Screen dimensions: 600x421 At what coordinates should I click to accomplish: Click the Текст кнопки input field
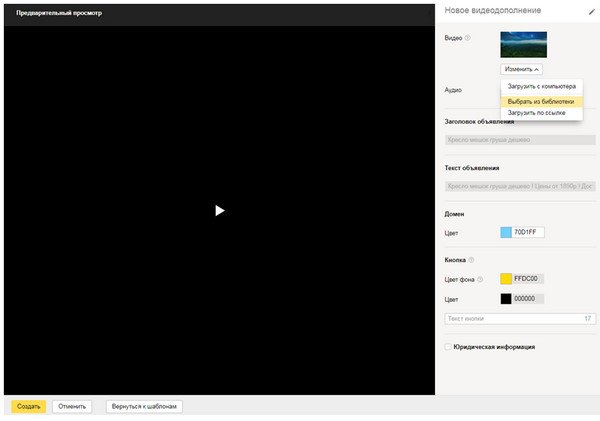(520, 318)
